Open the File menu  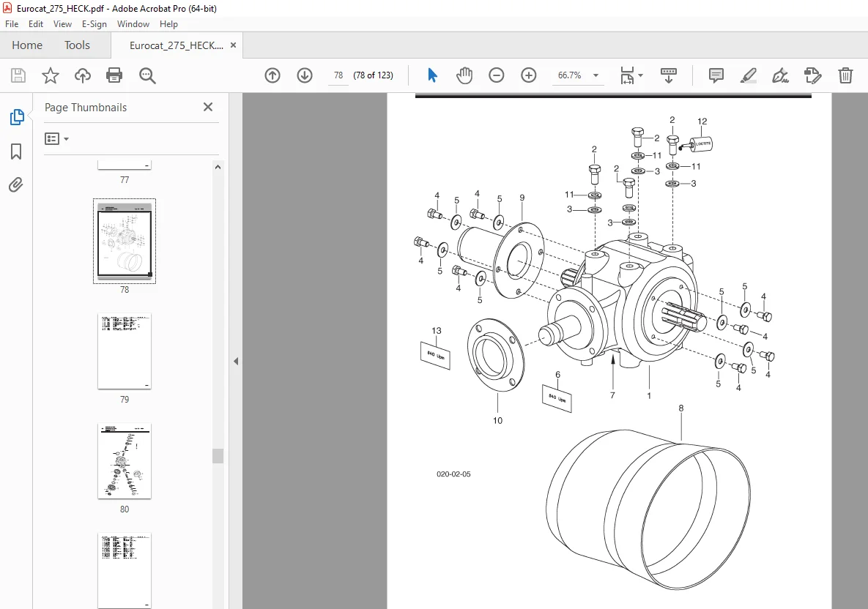pos(12,23)
